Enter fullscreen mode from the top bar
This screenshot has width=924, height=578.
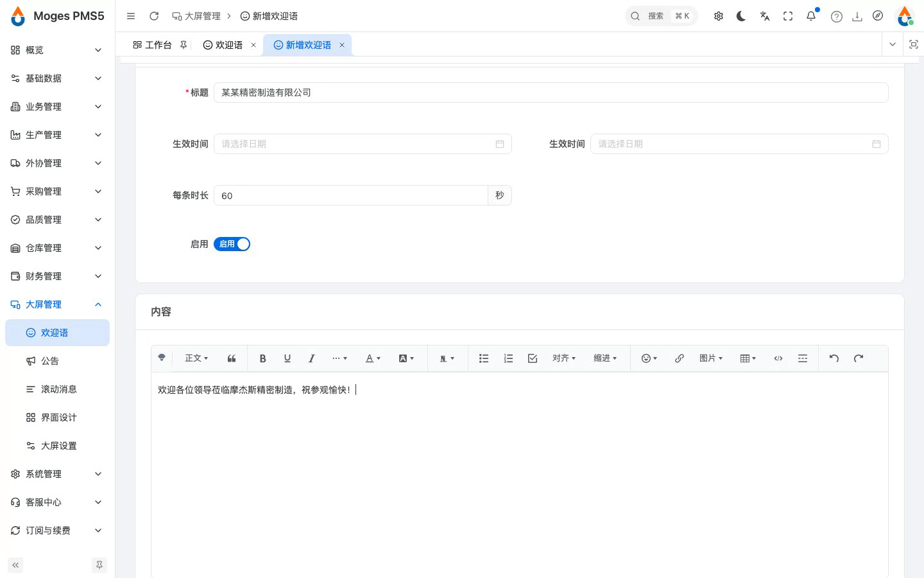click(788, 16)
